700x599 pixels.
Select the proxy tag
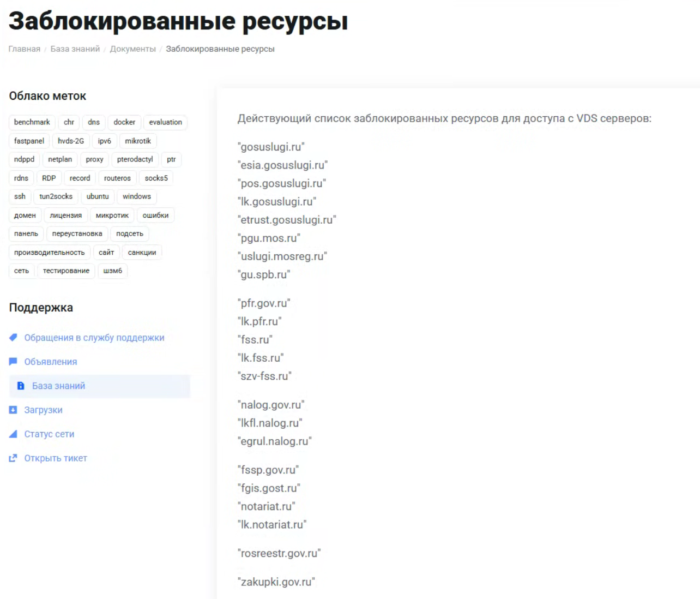click(x=94, y=159)
